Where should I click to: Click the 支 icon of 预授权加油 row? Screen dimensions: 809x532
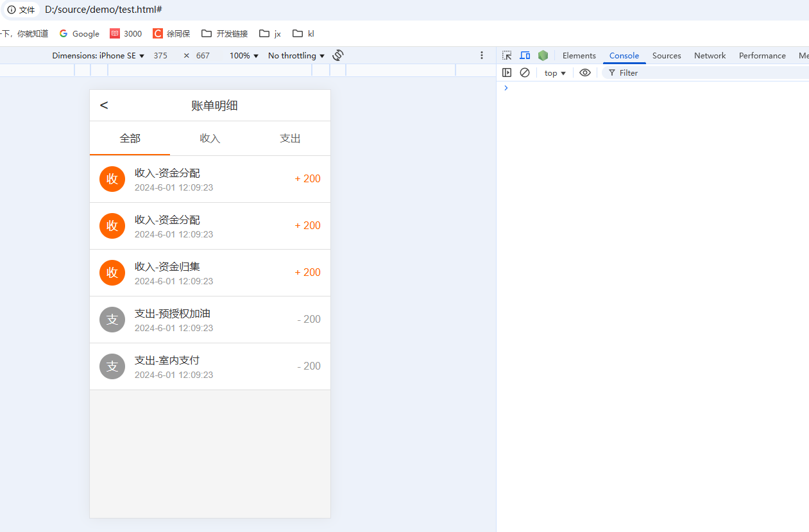point(112,319)
